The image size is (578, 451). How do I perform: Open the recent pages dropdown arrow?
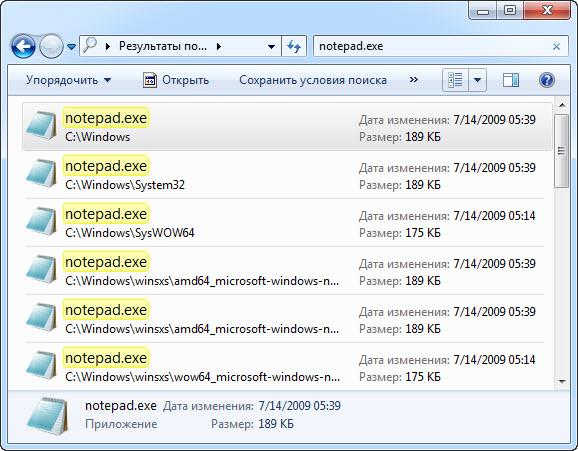click(72, 47)
